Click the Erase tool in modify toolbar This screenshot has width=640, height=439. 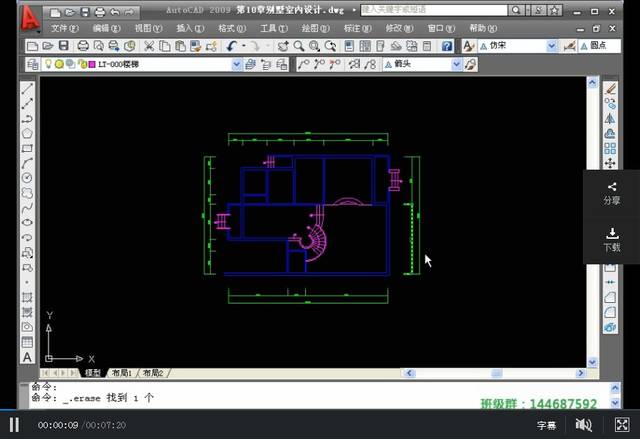610,89
